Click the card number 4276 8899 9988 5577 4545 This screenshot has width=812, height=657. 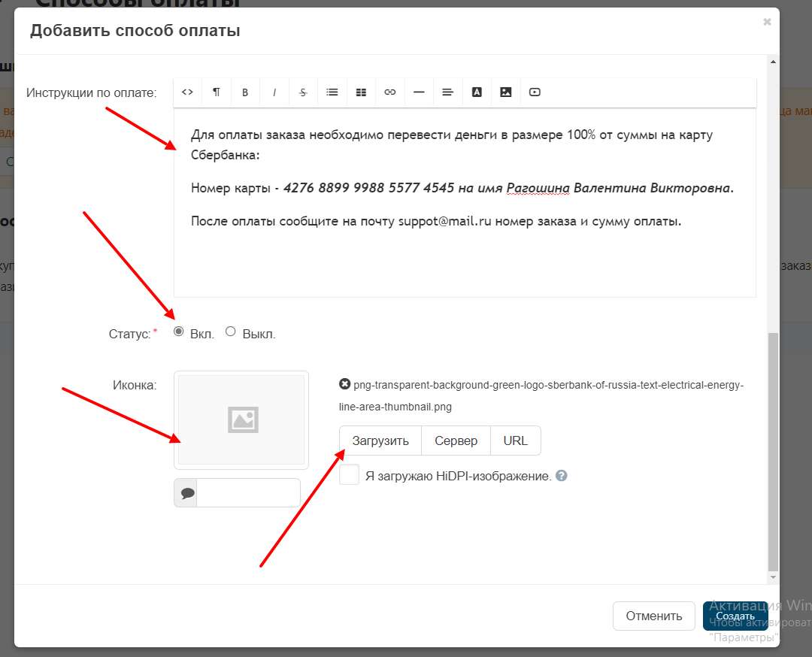[368, 188]
